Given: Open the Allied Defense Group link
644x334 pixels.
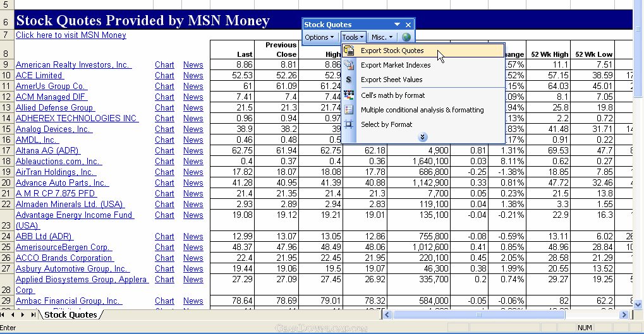Looking at the screenshot, I should click(x=55, y=107).
